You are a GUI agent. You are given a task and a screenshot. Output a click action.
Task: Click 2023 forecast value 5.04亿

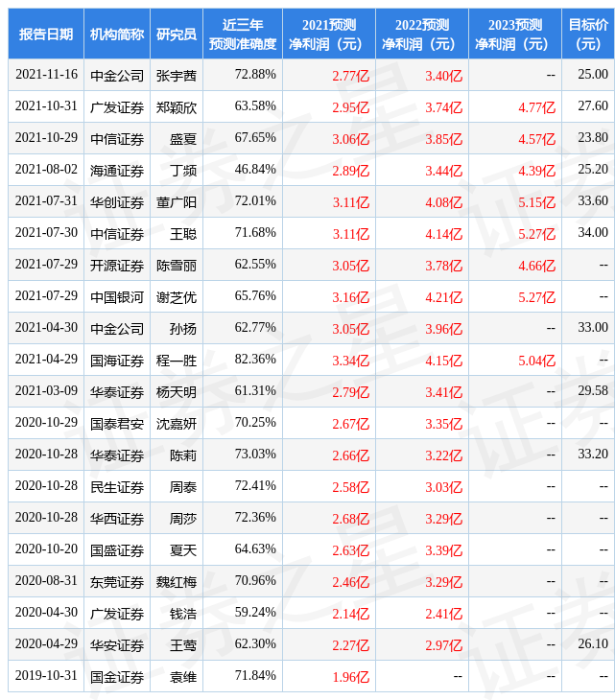(537, 362)
